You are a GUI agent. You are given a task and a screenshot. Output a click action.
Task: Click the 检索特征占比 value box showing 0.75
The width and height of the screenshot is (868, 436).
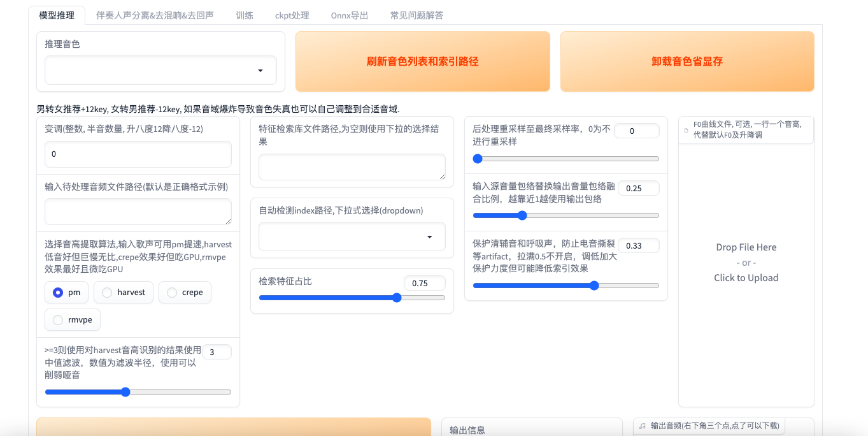[x=424, y=283]
